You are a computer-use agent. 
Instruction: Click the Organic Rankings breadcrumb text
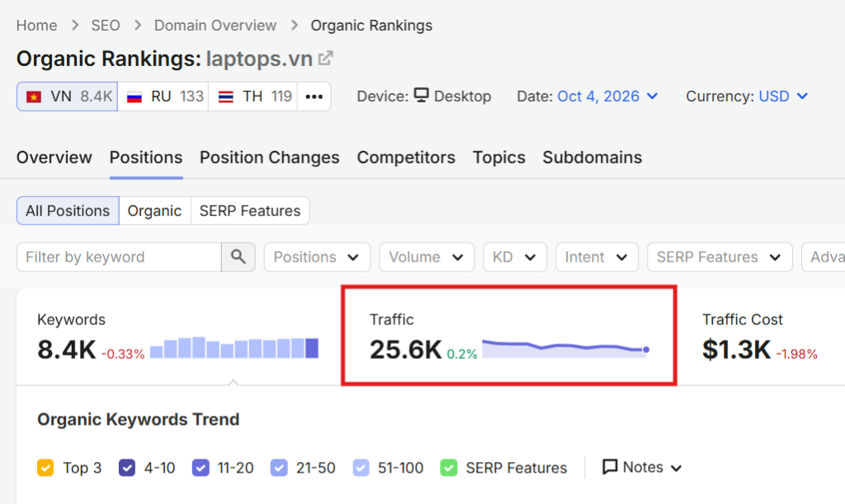click(371, 26)
